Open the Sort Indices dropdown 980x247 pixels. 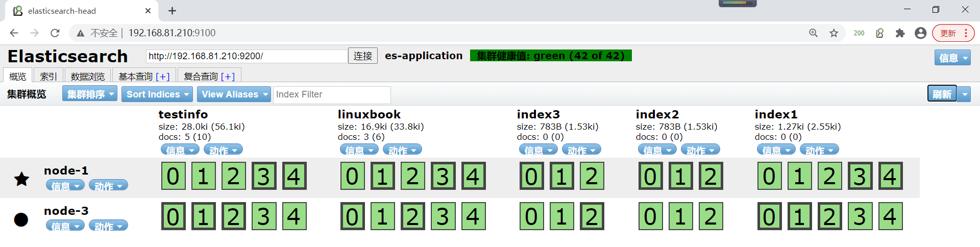point(157,94)
